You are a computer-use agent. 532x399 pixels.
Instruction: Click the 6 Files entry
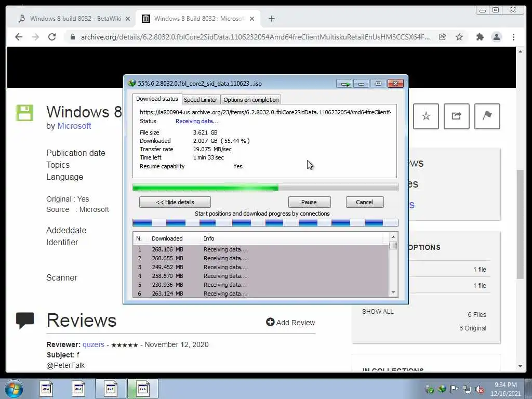point(477,314)
